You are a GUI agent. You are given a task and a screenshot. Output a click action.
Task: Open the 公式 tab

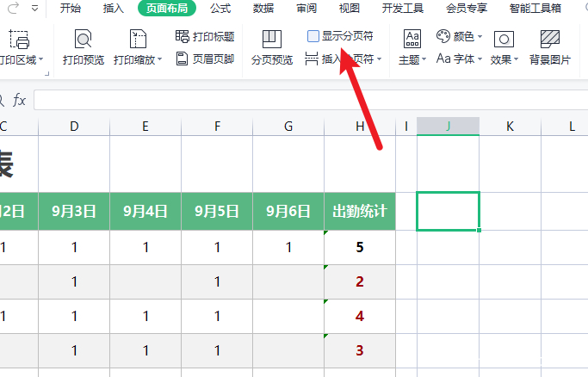pos(220,8)
